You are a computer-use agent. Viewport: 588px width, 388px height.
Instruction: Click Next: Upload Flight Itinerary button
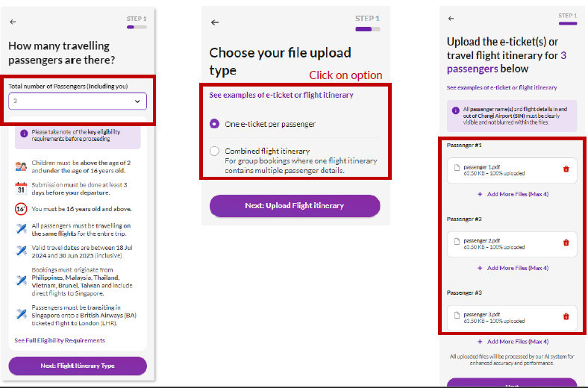point(295,206)
